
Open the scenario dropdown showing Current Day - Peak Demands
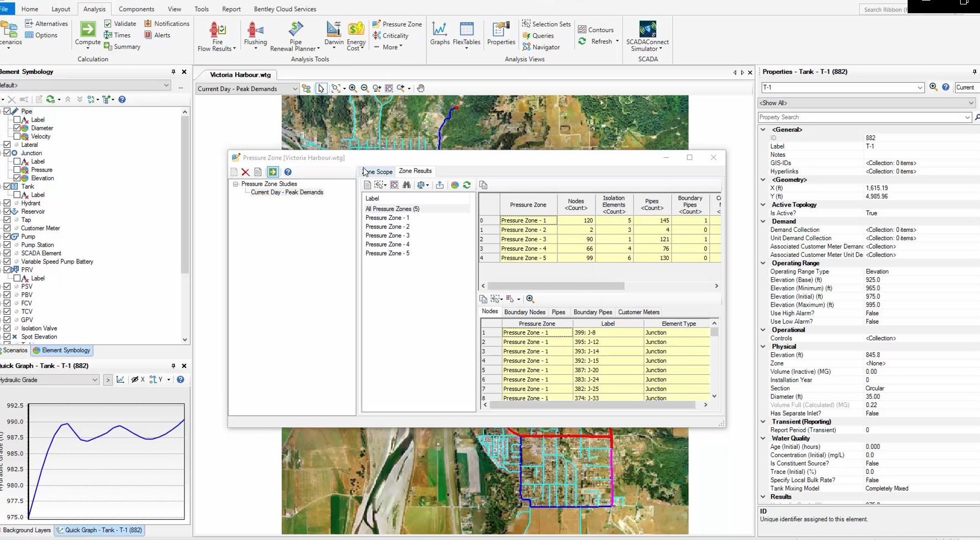(x=295, y=88)
